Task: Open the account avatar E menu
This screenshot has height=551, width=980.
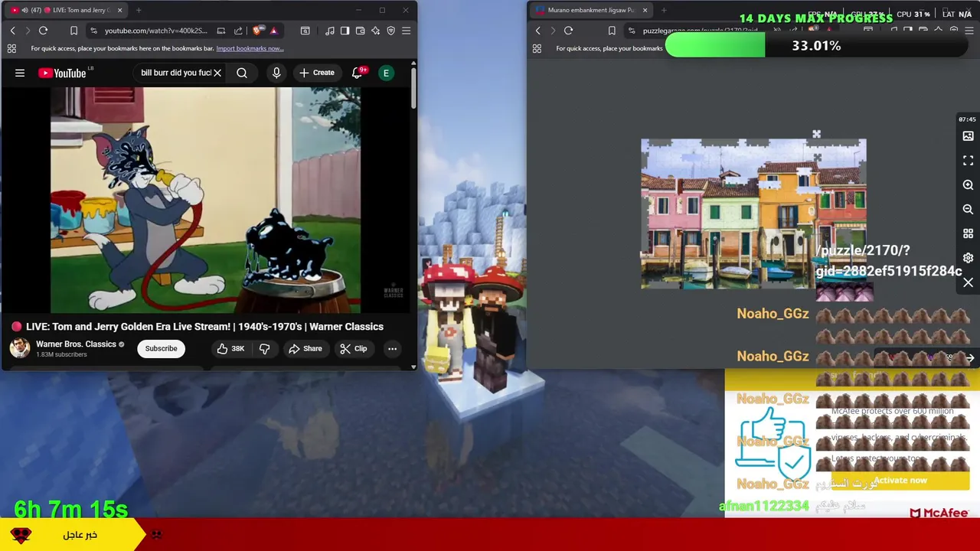Action: [x=386, y=73]
